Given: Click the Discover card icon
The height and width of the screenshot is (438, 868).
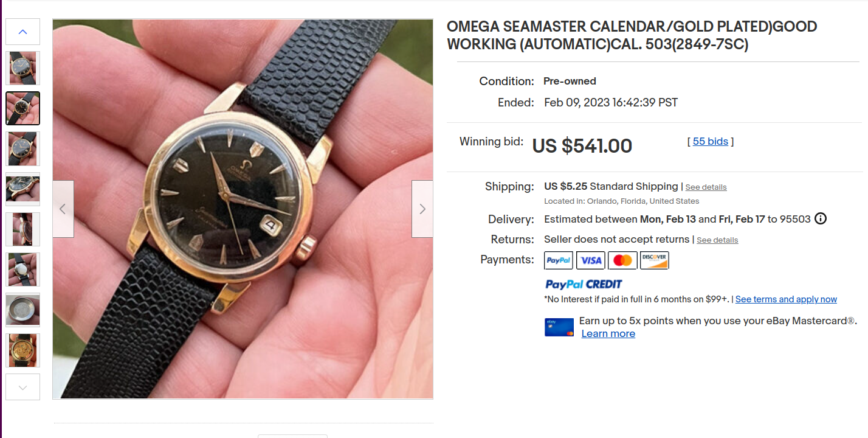Looking at the screenshot, I should point(655,260).
